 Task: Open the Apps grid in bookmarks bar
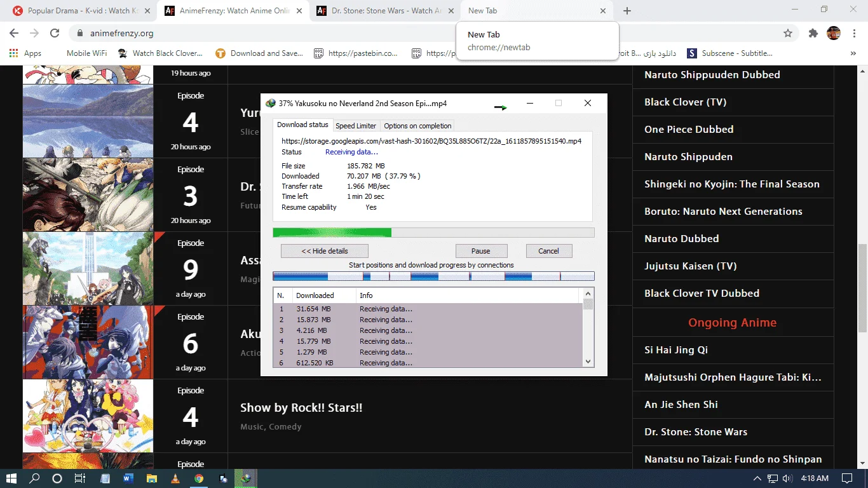(25, 53)
